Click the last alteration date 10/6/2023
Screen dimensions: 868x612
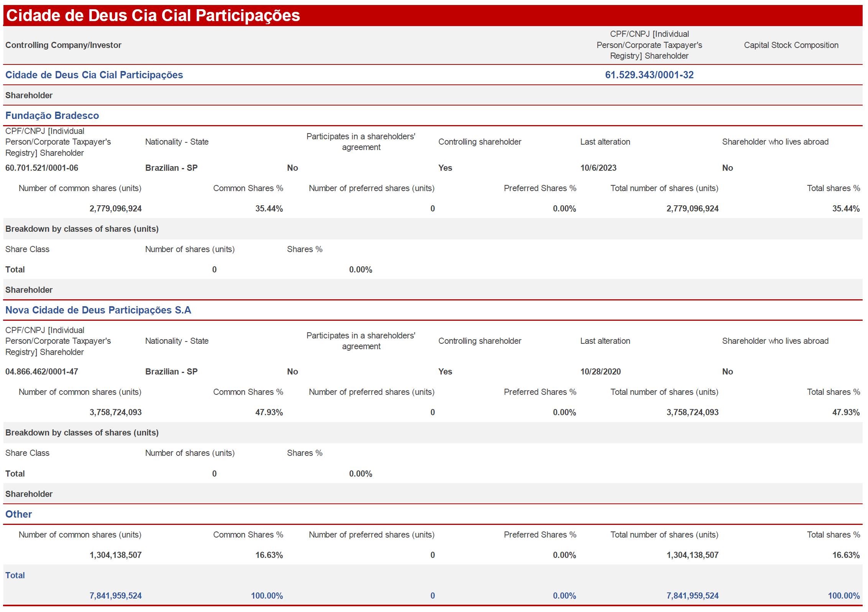coord(598,168)
